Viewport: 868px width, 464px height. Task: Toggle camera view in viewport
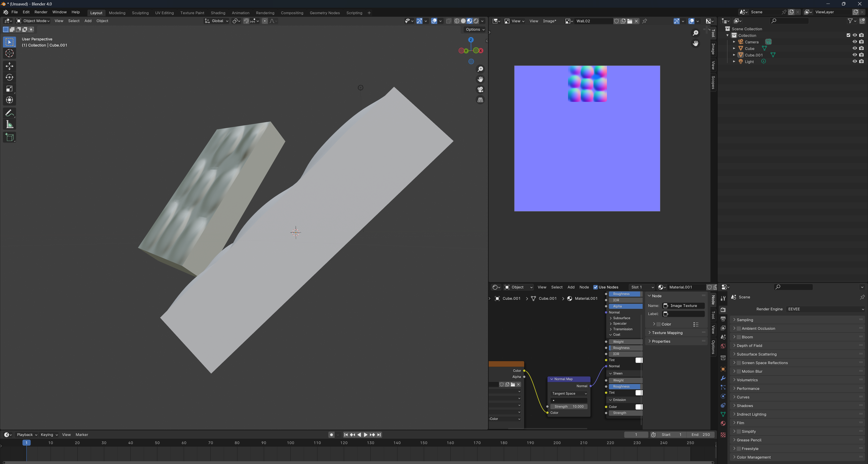coord(480,89)
